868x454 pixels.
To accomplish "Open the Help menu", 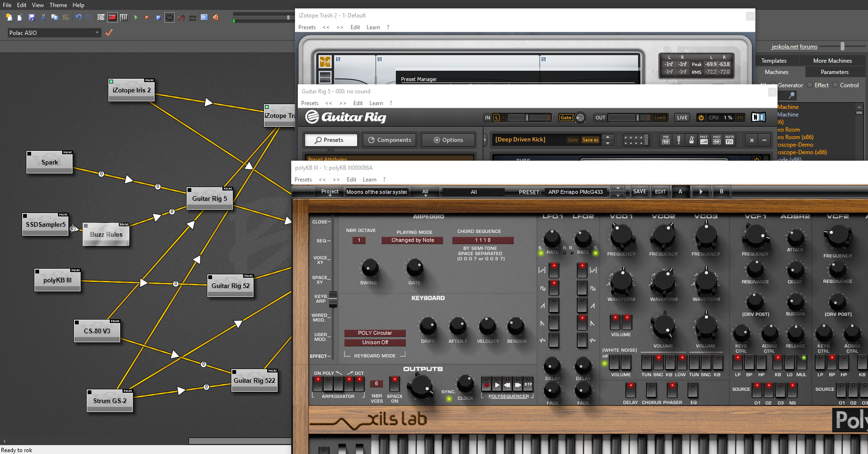I will click(78, 5).
